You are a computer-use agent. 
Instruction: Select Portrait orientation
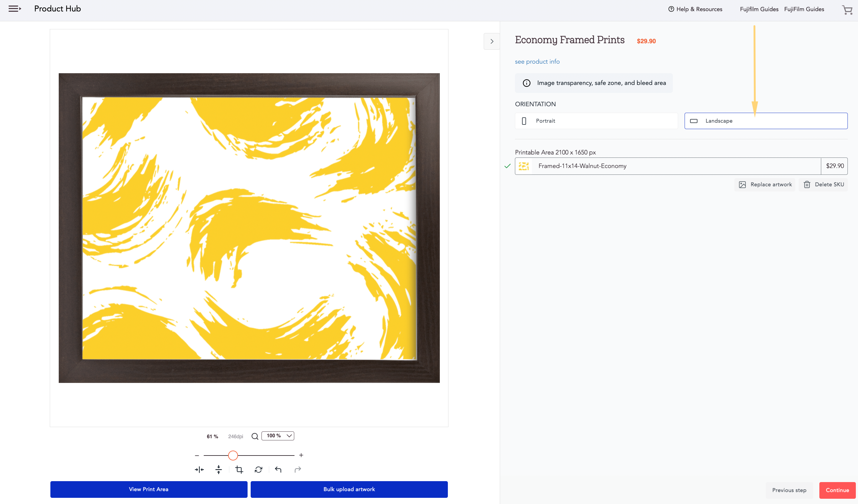[596, 121]
